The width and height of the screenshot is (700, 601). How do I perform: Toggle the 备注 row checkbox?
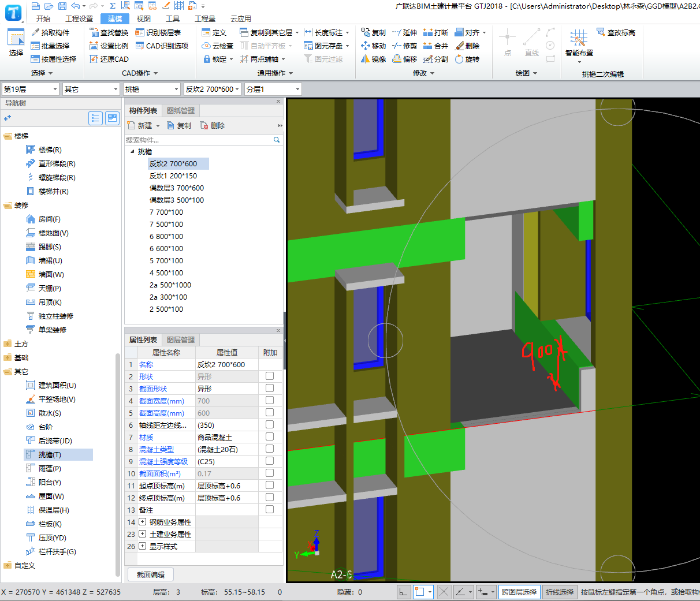[270, 509]
